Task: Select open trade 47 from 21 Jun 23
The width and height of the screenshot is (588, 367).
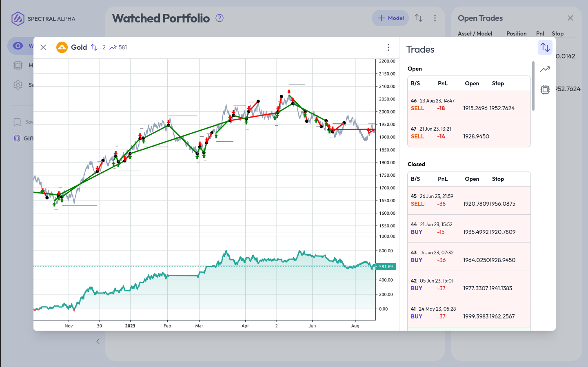Action: [469, 133]
